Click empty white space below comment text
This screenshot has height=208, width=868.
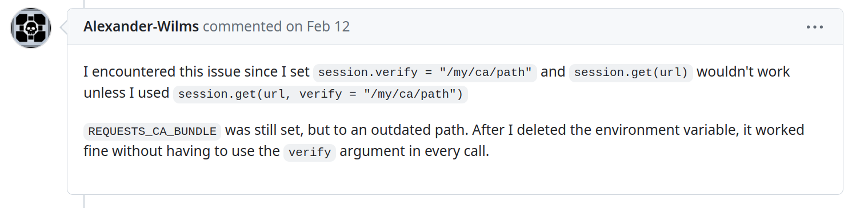coord(455,178)
